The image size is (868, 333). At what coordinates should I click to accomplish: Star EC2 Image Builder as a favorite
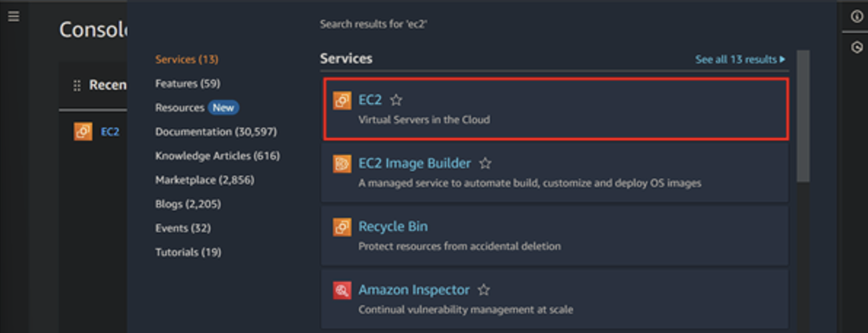click(x=485, y=163)
